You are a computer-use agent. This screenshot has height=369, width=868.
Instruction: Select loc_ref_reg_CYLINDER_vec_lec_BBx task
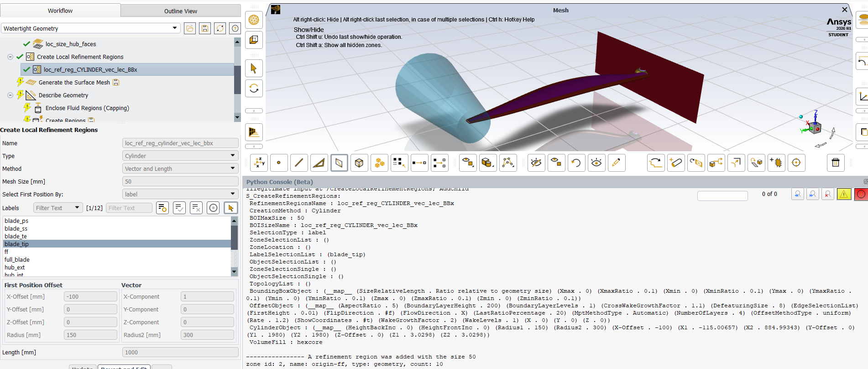point(90,70)
